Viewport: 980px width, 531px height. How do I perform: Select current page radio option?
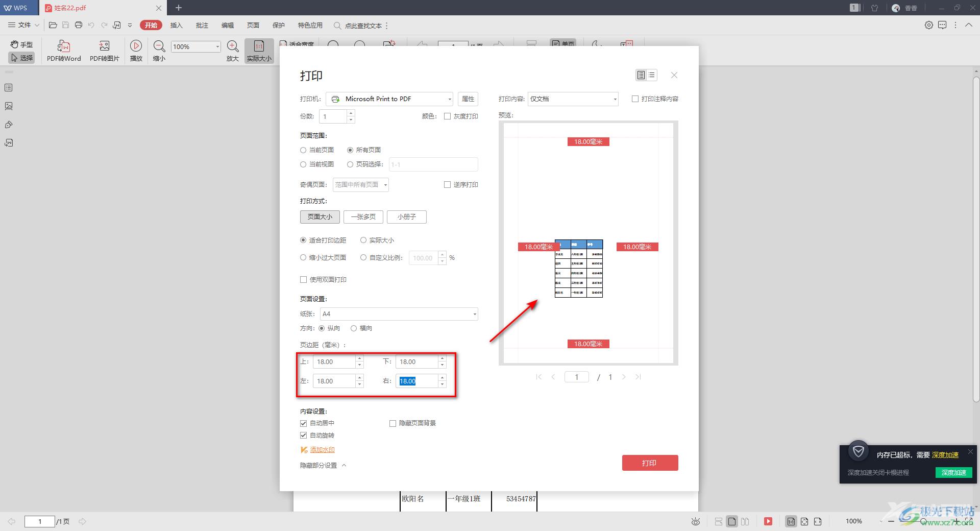point(303,150)
